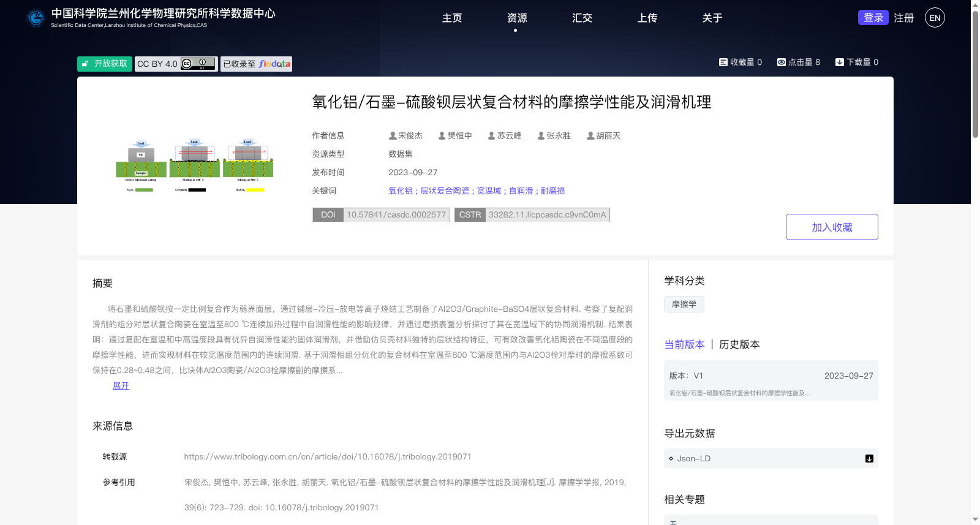Click the Json-LD download arrow icon
This screenshot has width=980, height=525.
(869, 458)
